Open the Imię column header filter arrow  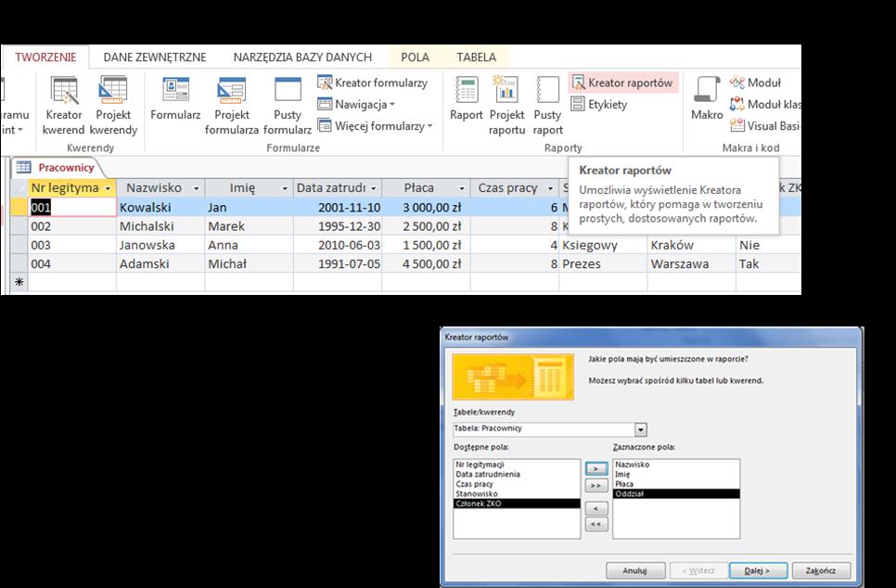tap(285, 188)
